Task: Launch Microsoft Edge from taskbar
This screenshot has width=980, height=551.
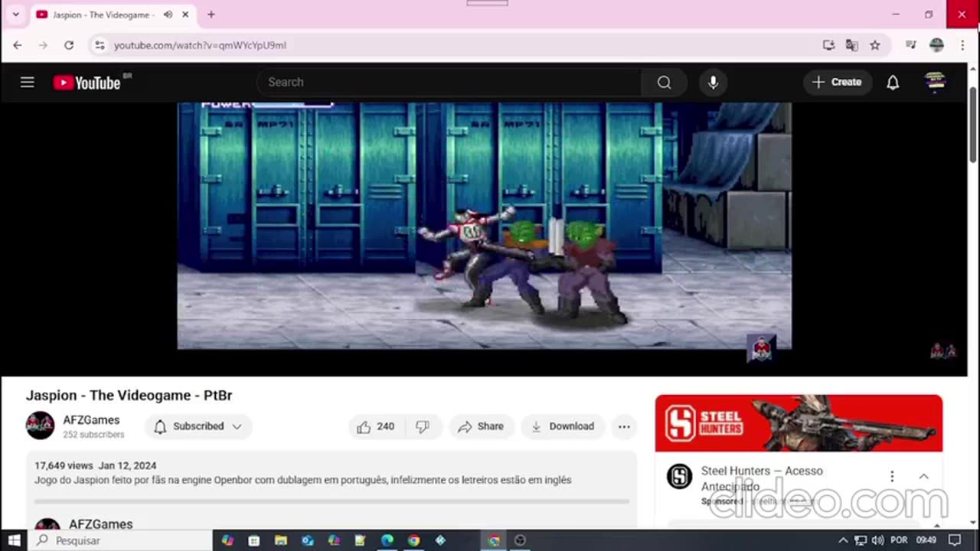Action: pyautogui.click(x=387, y=540)
